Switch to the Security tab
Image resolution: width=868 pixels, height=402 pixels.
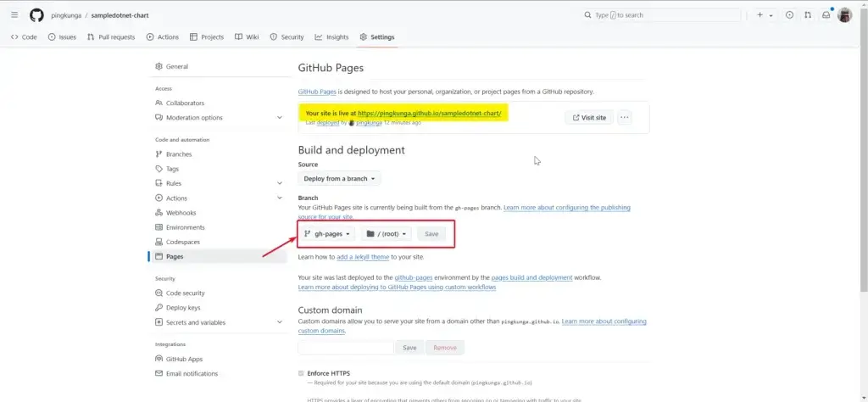(287, 37)
